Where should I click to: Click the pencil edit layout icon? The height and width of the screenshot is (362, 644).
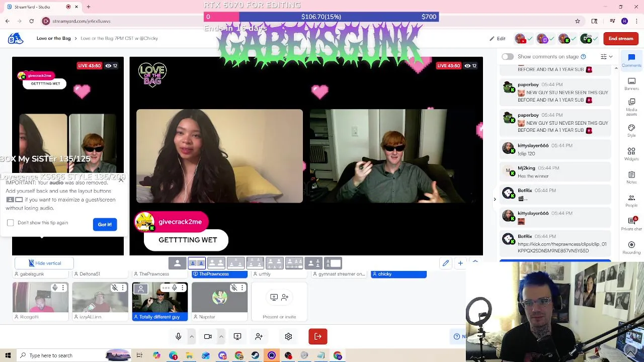coord(446,263)
